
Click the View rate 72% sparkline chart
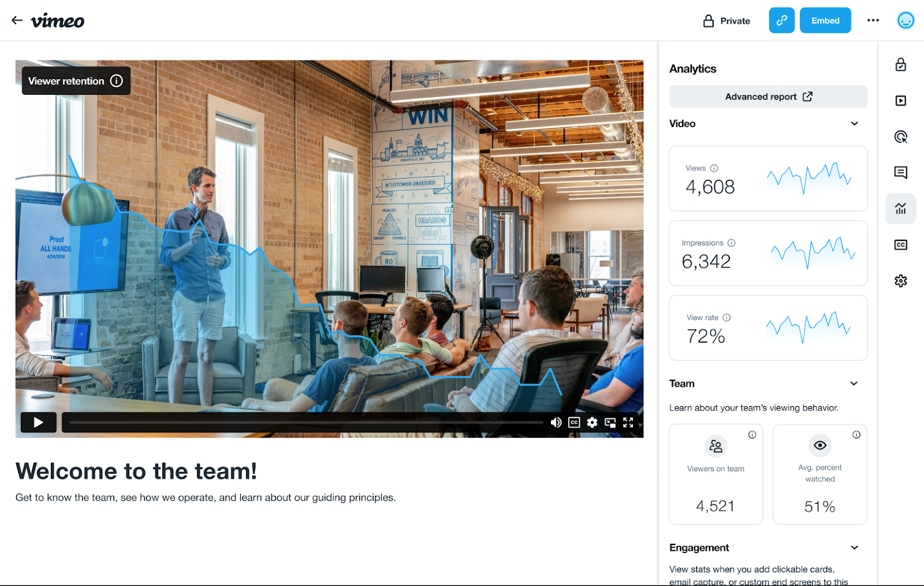click(808, 327)
